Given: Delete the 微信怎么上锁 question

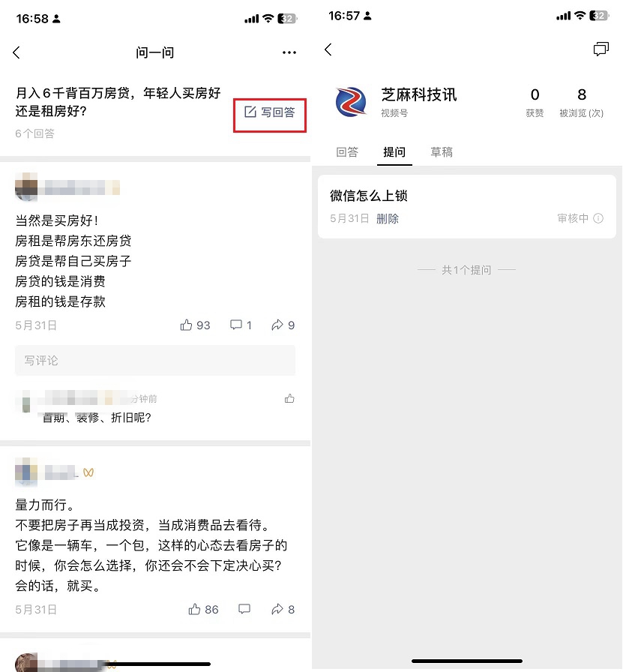Looking at the screenshot, I should point(388,219).
